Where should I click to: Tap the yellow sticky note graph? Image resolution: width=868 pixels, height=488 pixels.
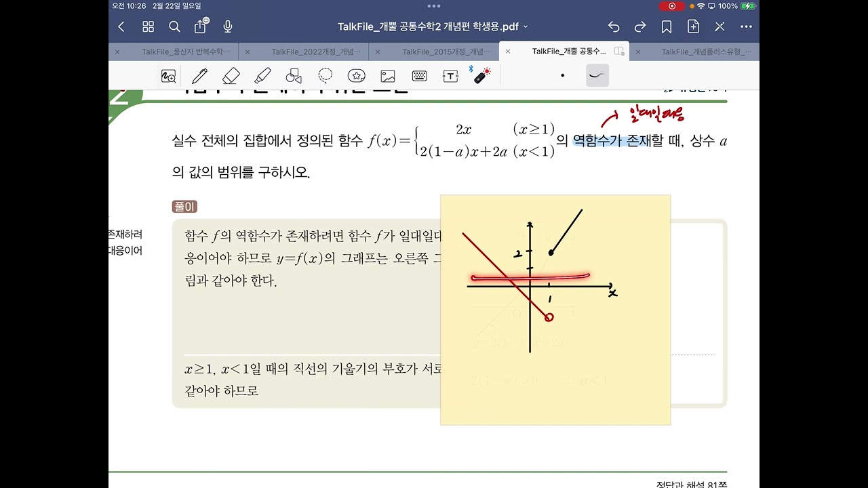point(555,310)
